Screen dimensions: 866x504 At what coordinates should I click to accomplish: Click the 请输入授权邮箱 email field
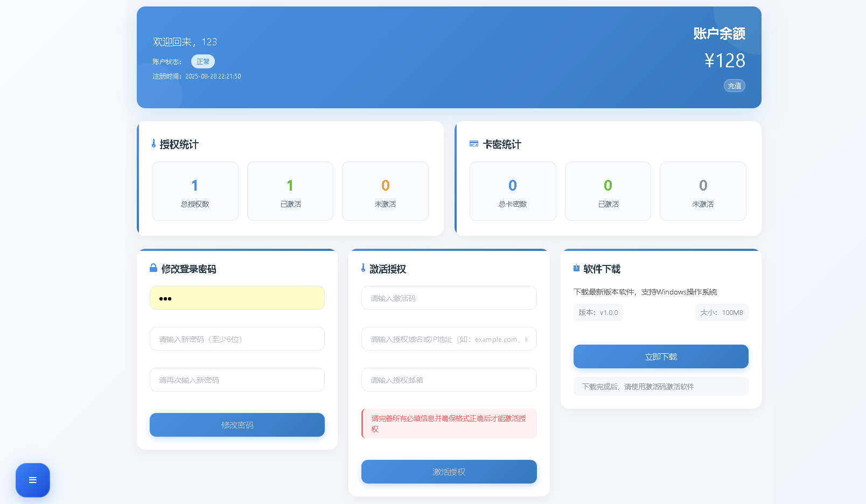tap(449, 380)
